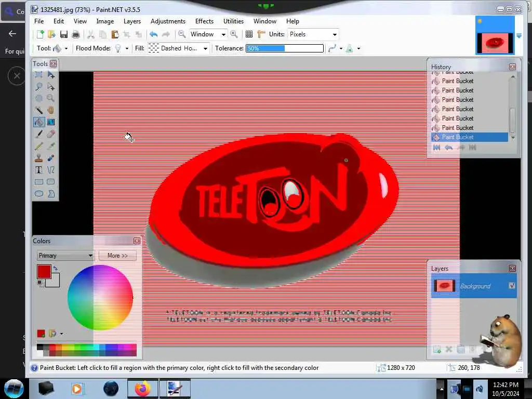
Task: Select the Lasso Select tool
Action: point(38,87)
